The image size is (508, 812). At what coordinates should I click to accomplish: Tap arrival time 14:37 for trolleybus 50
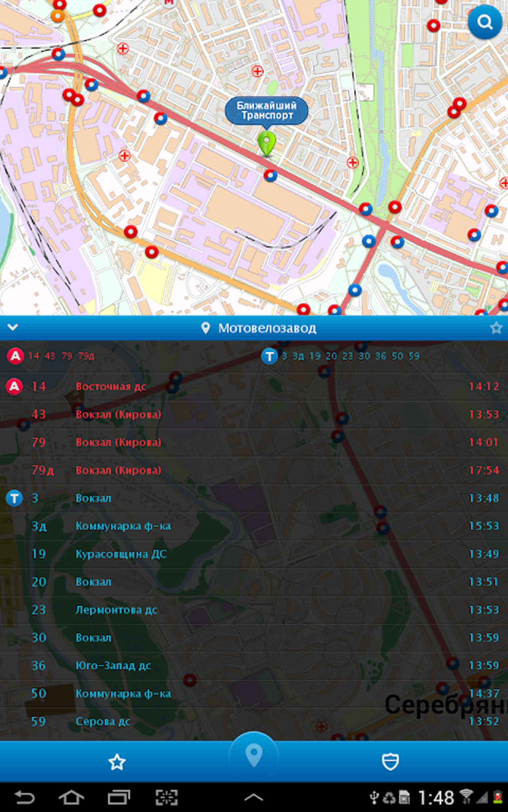click(484, 693)
